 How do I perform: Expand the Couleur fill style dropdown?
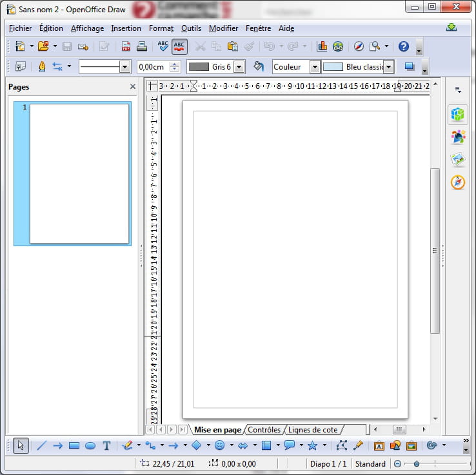pyautogui.click(x=315, y=66)
